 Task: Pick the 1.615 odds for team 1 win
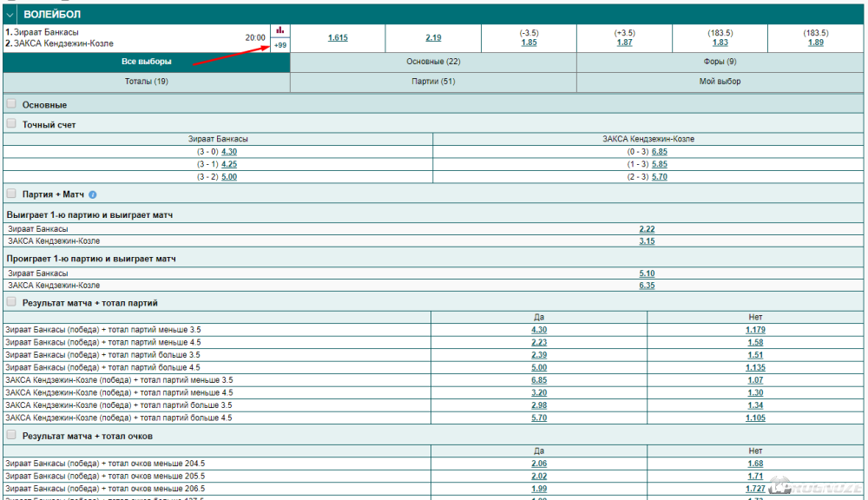(x=338, y=38)
